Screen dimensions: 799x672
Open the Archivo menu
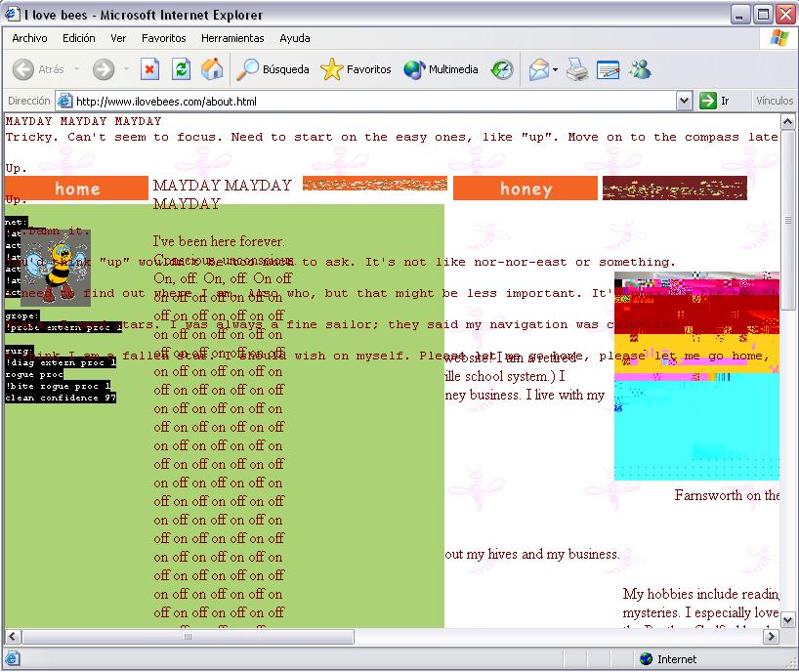[x=29, y=38]
